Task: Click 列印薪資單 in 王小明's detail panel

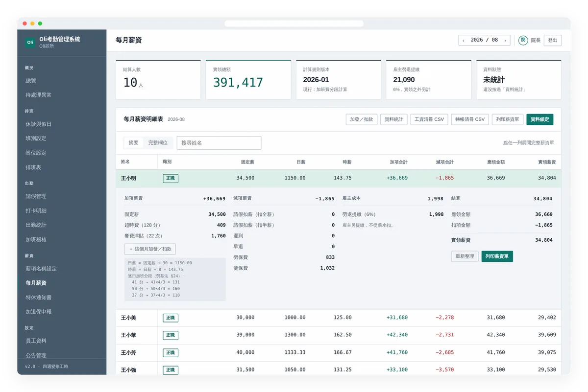Action: 497,256
